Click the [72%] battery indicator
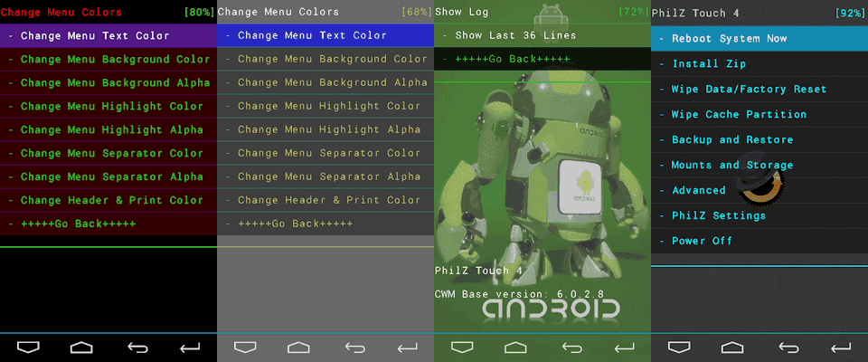Viewport: 868px width, 362px height. pos(633,12)
